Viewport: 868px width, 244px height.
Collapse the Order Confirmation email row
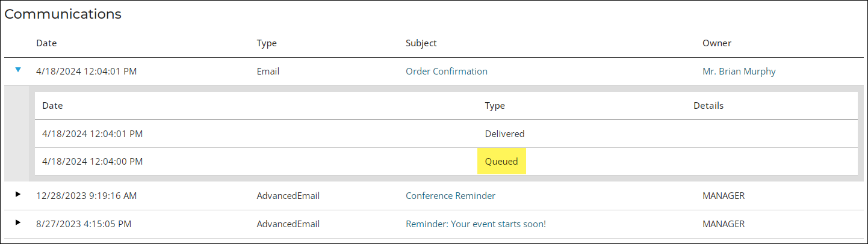tap(18, 70)
